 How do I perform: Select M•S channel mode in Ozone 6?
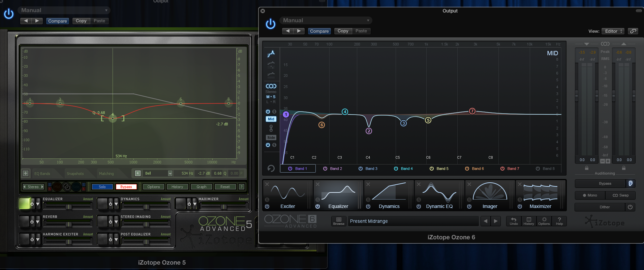(x=271, y=97)
